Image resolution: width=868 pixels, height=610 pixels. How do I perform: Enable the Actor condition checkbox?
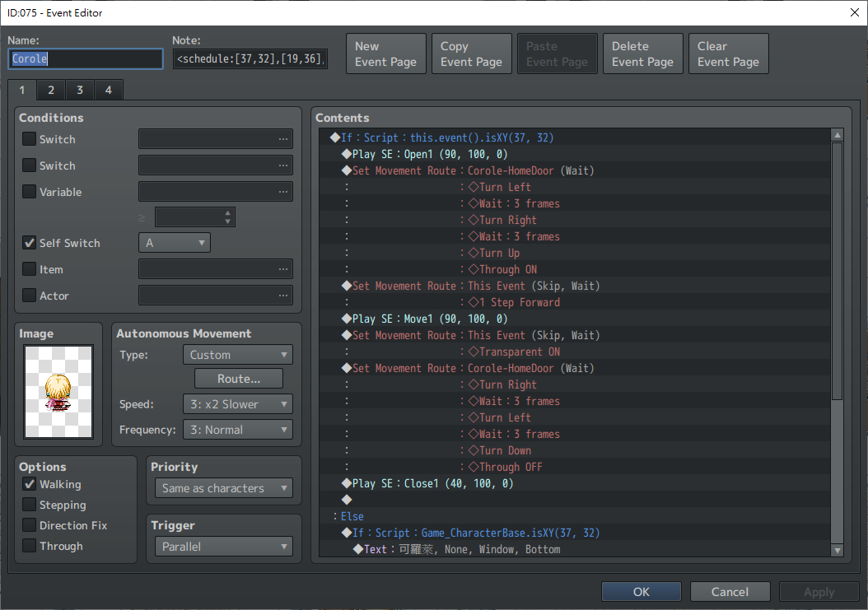[29, 295]
